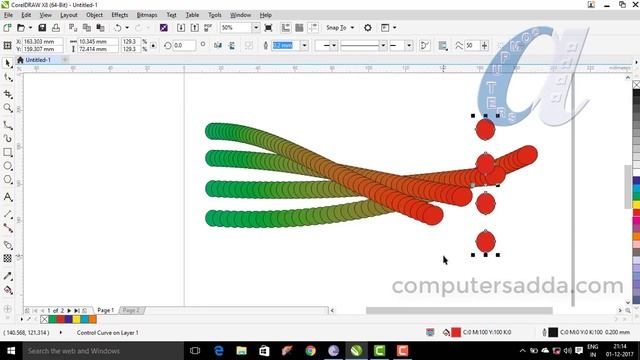640x360 pixels.
Task: Select the Artistic Media tool
Action: point(7,138)
